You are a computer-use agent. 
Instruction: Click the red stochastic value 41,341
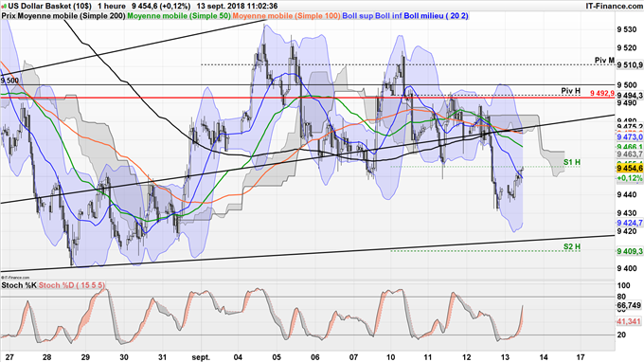click(629, 321)
